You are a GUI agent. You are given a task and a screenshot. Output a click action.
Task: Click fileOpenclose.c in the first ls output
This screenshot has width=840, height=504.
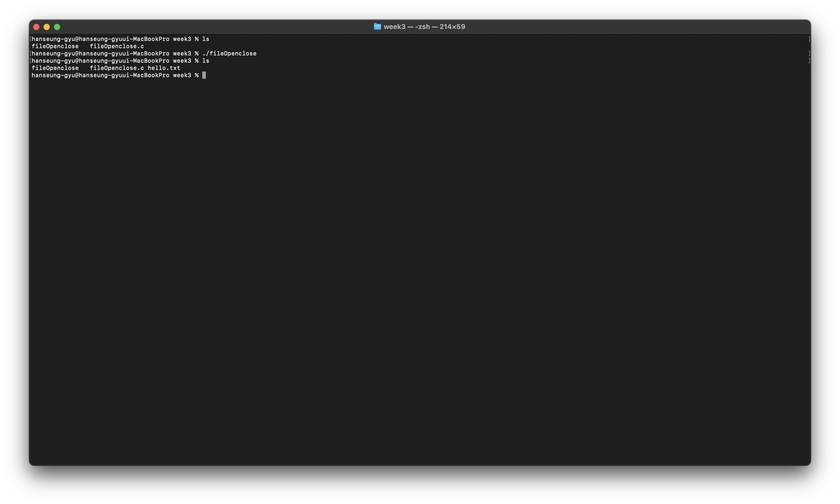117,46
